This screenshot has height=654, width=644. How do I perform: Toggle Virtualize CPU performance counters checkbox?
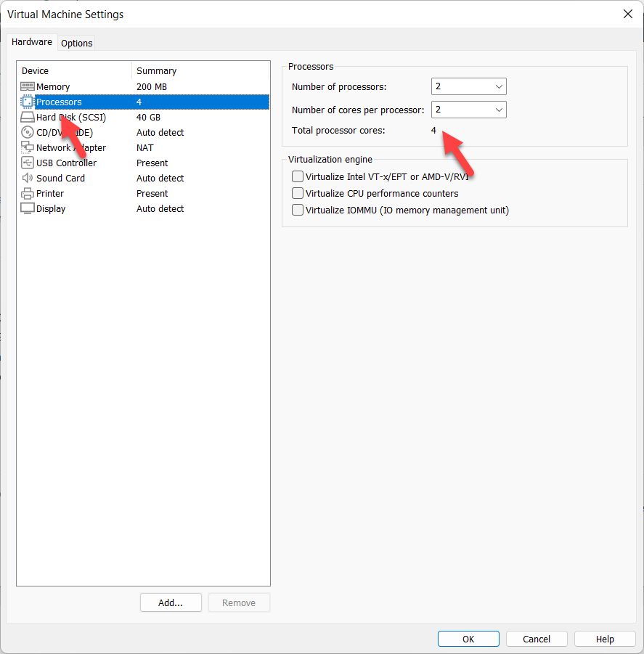coord(298,193)
